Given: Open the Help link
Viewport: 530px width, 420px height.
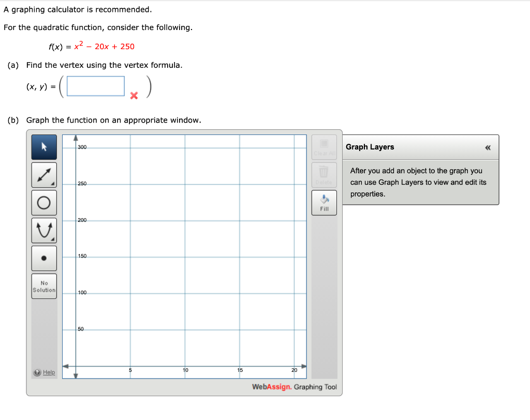Looking at the screenshot, I should pyautogui.click(x=44, y=372).
